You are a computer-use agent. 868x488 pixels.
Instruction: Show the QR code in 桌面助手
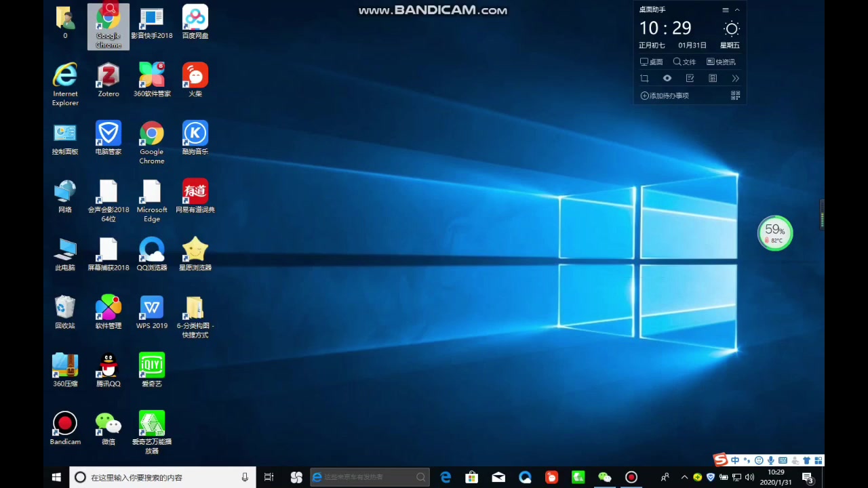coord(735,96)
